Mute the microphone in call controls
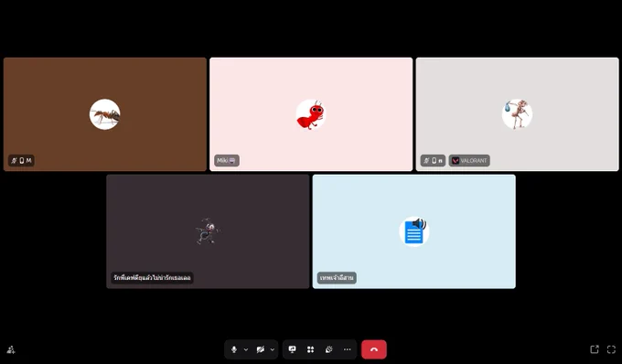Image resolution: width=622 pixels, height=364 pixels. 234,349
